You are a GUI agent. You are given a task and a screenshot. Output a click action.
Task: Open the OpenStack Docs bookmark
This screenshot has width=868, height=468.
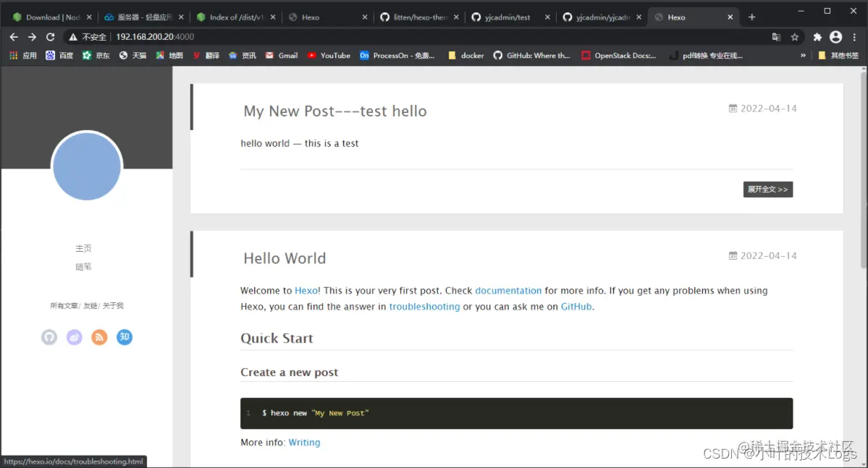(618, 55)
